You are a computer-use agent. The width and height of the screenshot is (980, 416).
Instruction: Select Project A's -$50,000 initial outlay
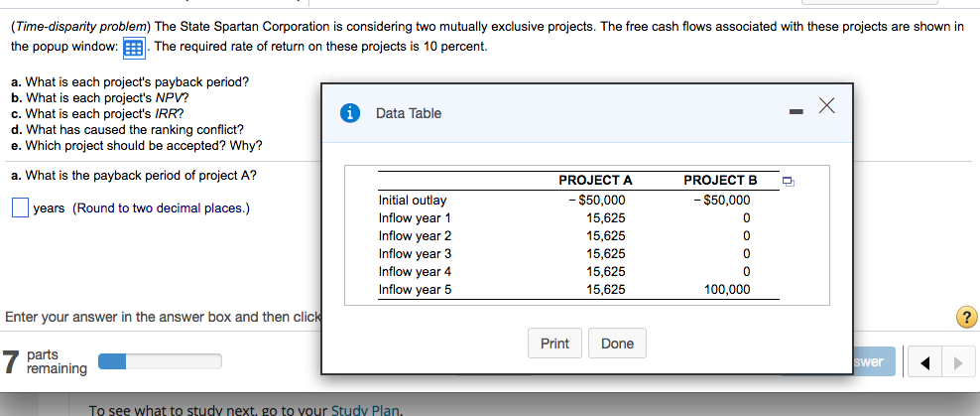point(597,201)
